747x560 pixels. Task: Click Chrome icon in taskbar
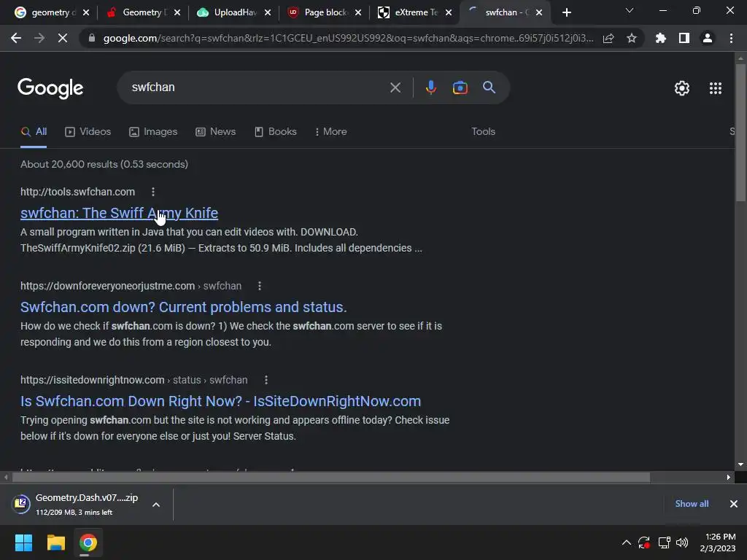(88, 542)
